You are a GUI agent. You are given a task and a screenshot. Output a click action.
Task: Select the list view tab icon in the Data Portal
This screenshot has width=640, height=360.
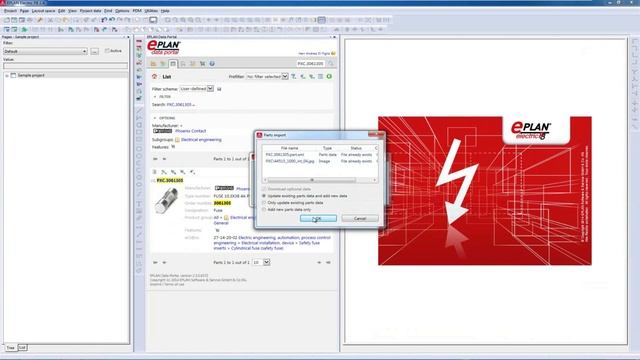pos(173,64)
